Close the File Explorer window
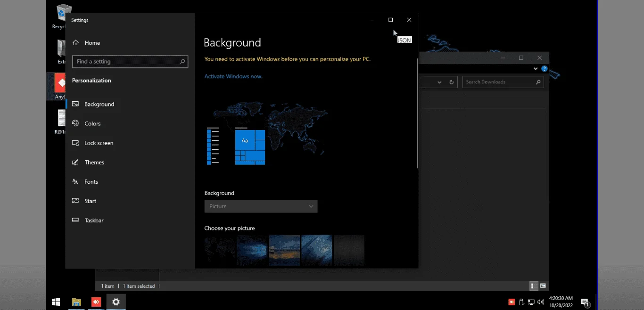 coord(539,58)
